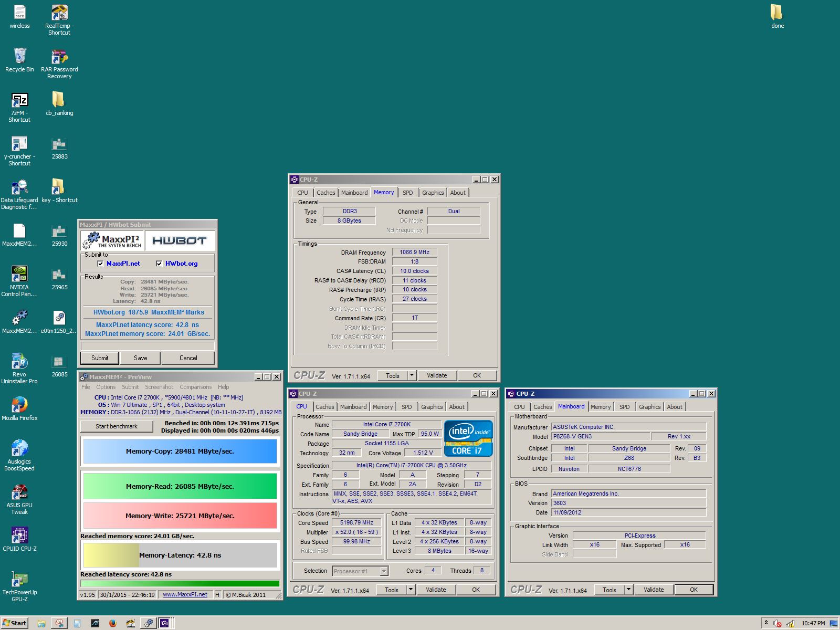The width and height of the screenshot is (840, 630).
Task: Open the www.MaxxPI.net link
Action: click(185, 595)
